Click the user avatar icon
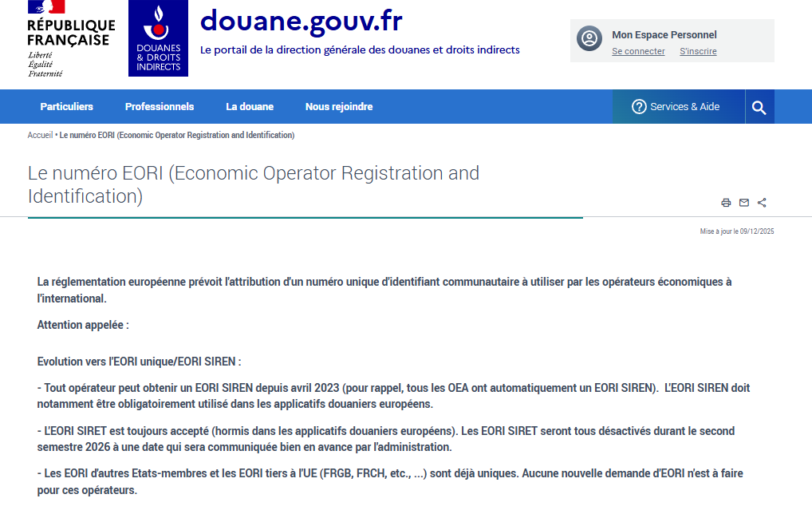Image resolution: width=812 pixels, height=514 pixels. 589,38
